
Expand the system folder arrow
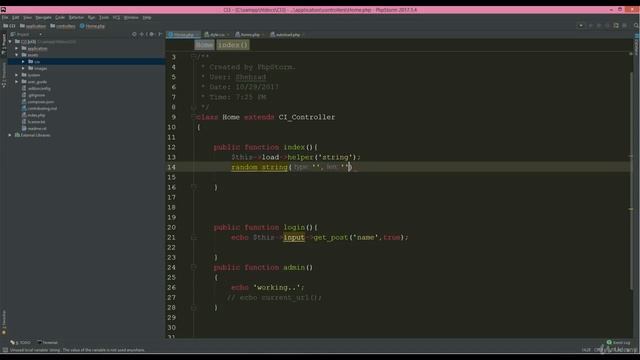click(x=17, y=75)
